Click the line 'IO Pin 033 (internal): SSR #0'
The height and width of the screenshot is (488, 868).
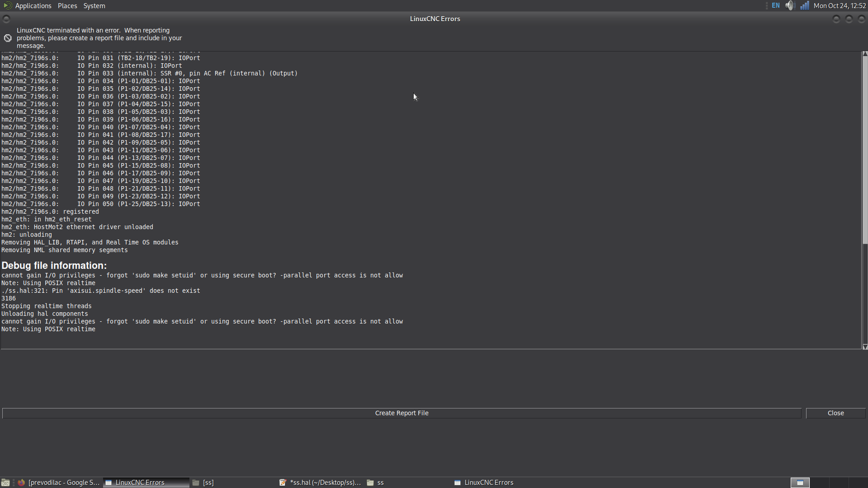[x=150, y=73]
